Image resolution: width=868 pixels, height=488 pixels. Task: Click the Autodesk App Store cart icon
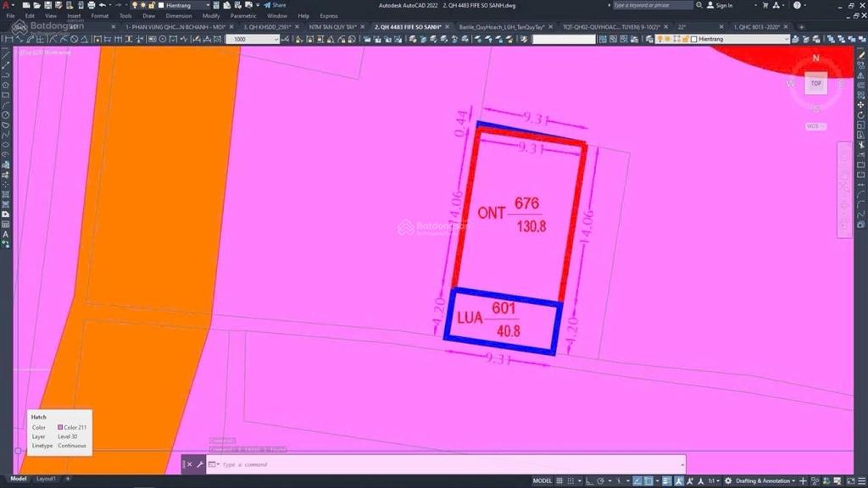[765, 5]
